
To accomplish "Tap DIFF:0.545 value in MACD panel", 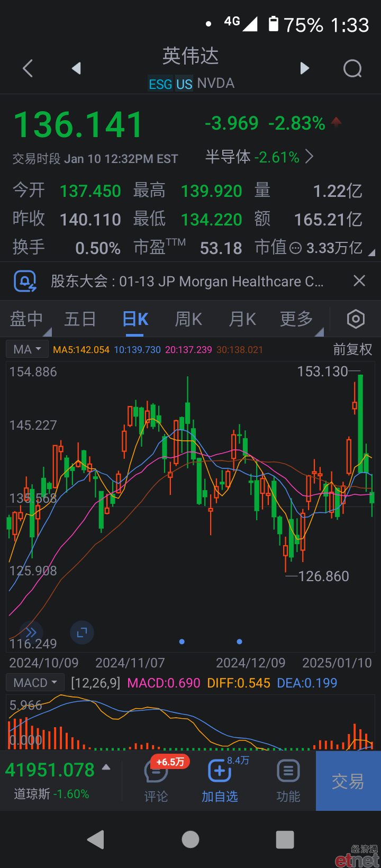I will pos(239,683).
